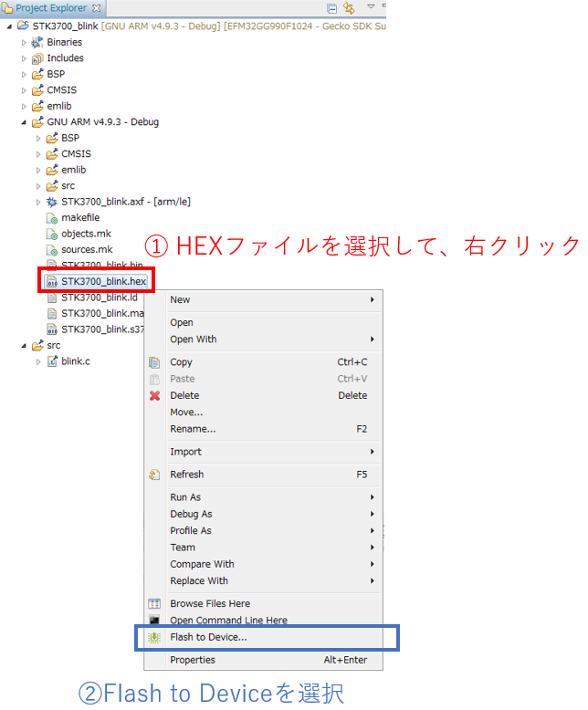
Task: Click the Browse Files Here icon
Action: tap(154, 604)
